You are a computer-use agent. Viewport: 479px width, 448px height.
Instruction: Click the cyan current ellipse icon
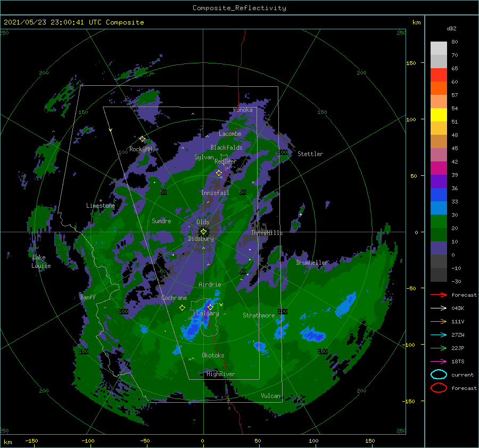(439, 374)
